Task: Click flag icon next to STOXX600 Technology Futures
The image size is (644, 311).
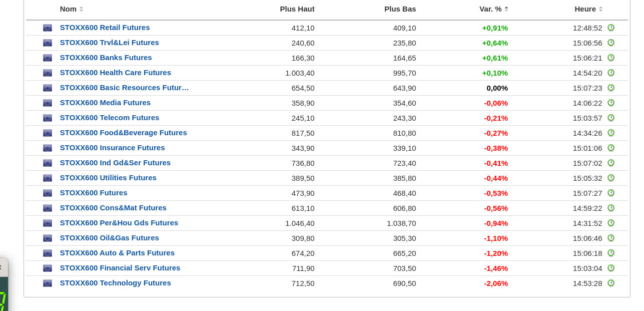Action: pyautogui.click(x=48, y=283)
